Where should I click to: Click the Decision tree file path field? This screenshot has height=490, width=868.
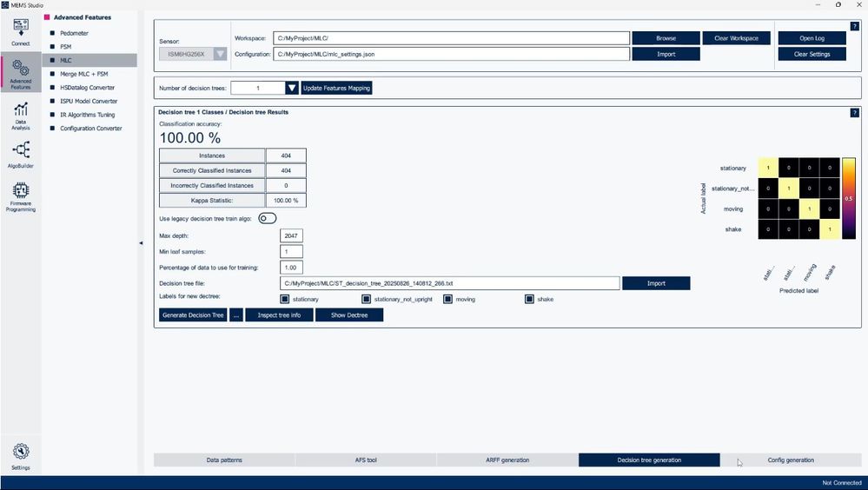coord(449,283)
